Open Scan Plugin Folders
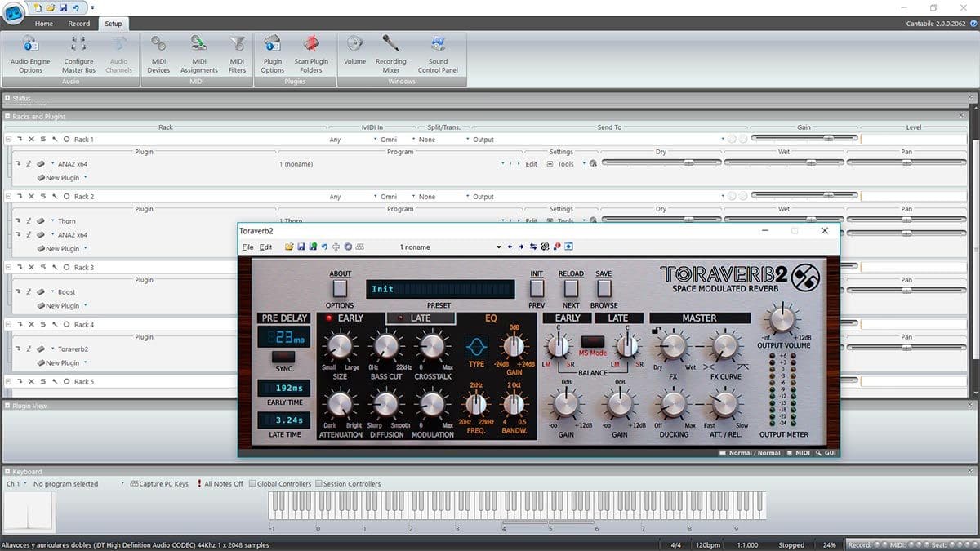The height and width of the screenshot is (551, 980). tap(311, 54)
